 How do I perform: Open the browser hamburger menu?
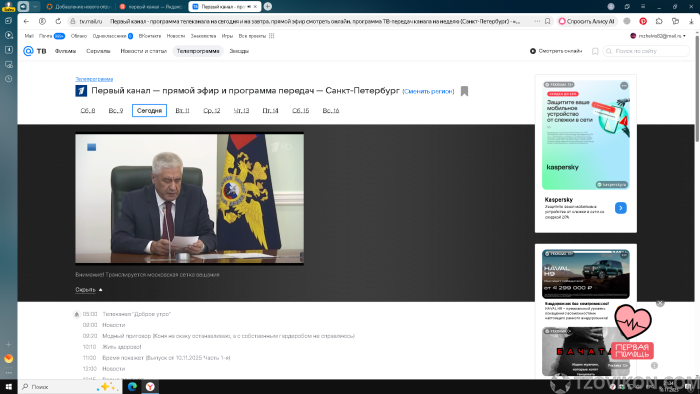point(643,6)
